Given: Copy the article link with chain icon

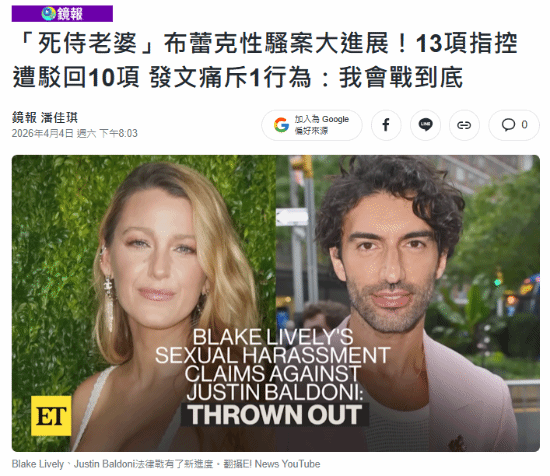Looking at the screenshot, I should click(464, 125).
